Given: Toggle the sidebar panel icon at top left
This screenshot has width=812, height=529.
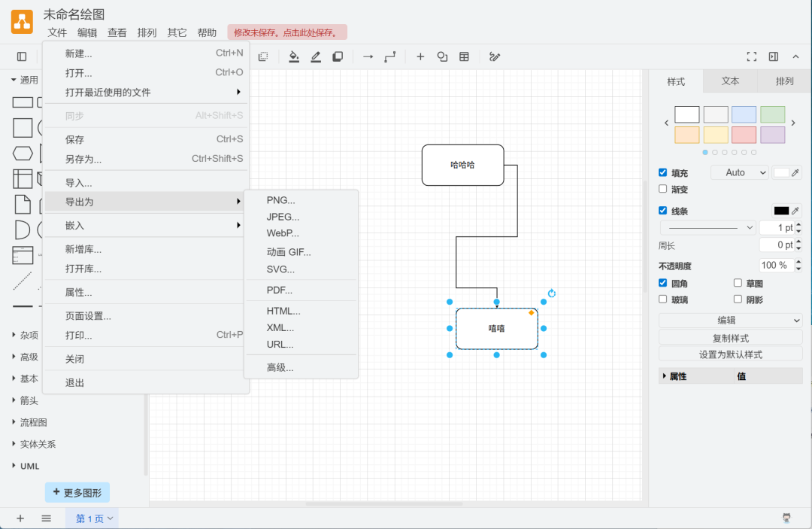Looking at the screenshot, I should coord(22,56).
